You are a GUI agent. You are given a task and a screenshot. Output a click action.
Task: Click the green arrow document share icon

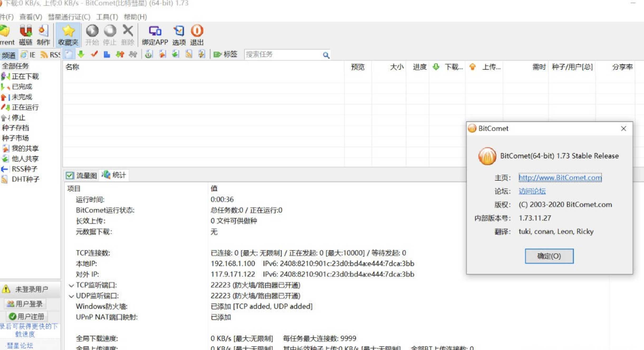click(x=175, y=54)
